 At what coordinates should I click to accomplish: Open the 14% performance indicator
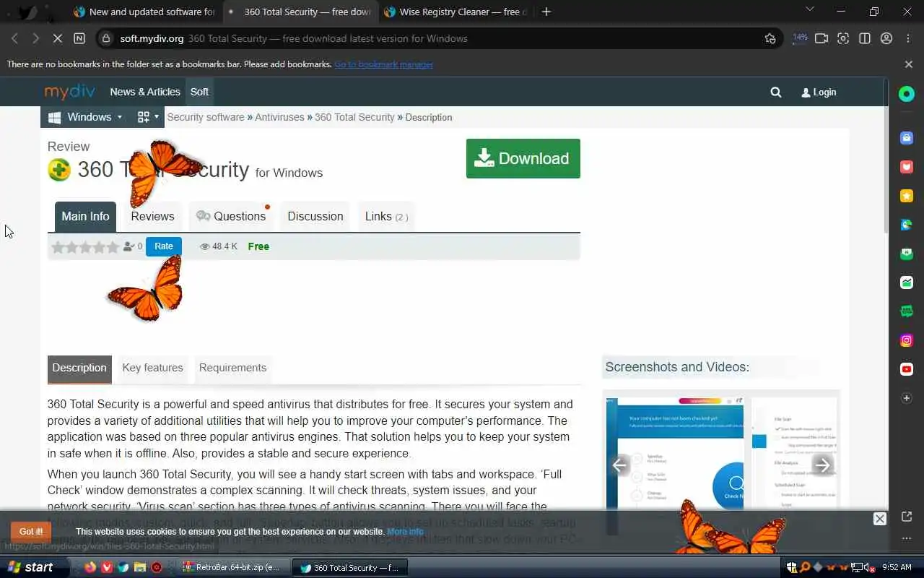tap(800, 38)
